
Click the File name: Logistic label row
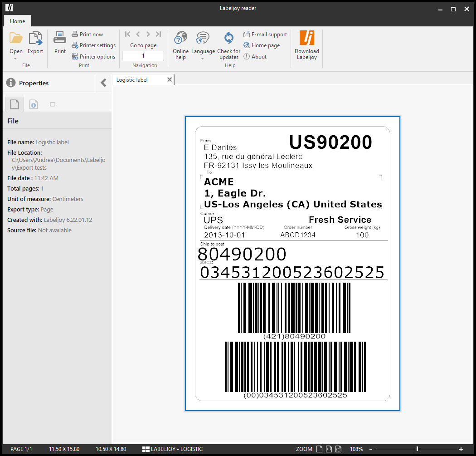38,142
